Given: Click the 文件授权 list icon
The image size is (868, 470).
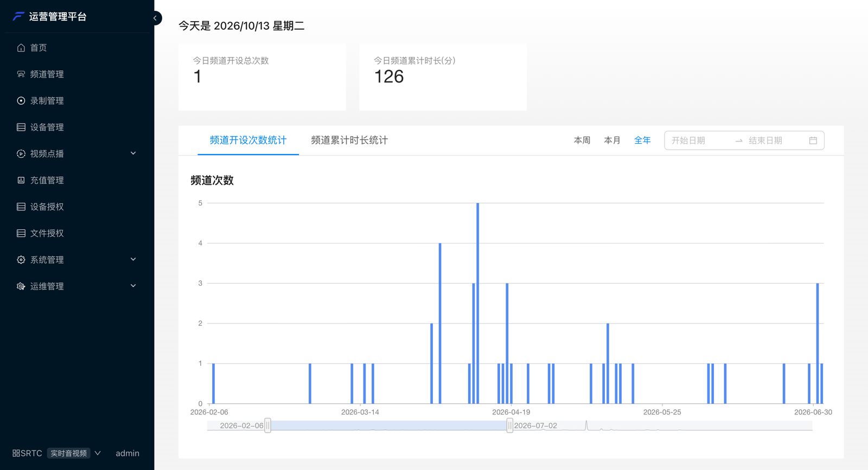Looking at the screenshot, I should click(21, 234).
